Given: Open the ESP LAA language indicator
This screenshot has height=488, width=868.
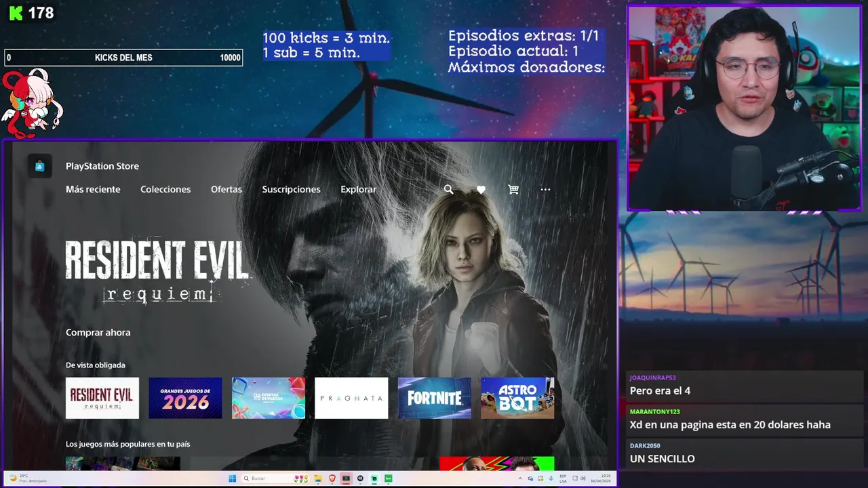Looking at the screenshot, I should [563, 479].
